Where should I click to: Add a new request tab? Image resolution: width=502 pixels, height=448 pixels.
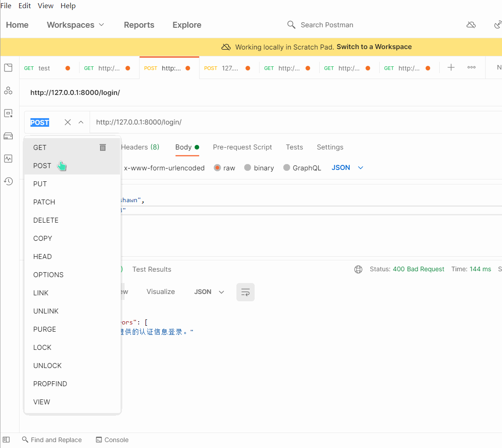451,68
